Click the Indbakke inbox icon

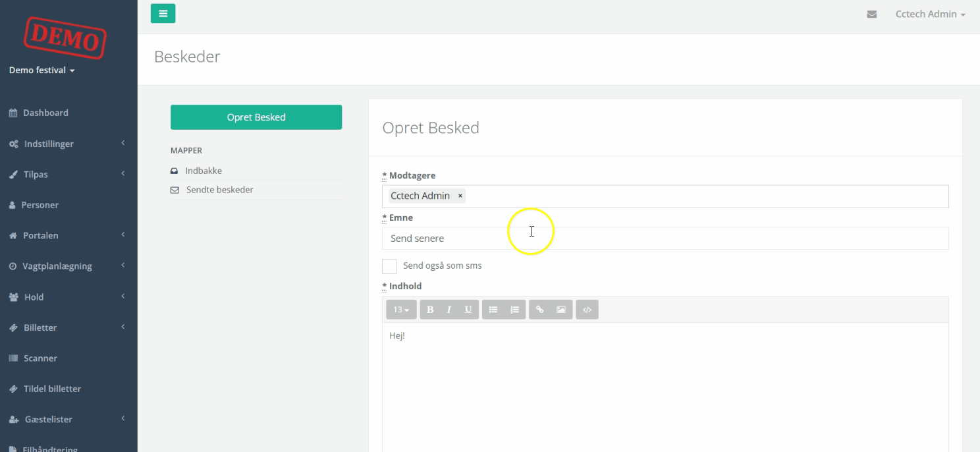coord(175,171)
